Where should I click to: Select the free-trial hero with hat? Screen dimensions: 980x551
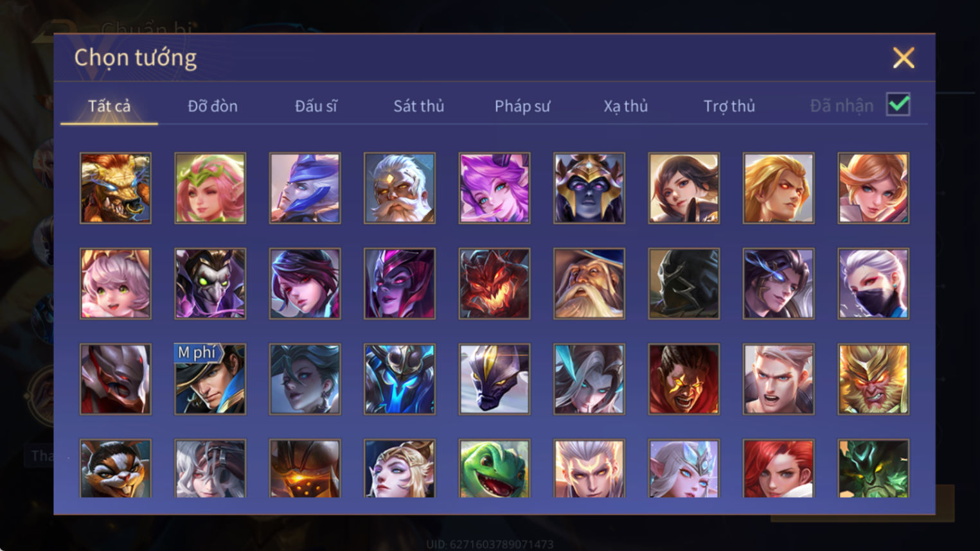(210, 379)
